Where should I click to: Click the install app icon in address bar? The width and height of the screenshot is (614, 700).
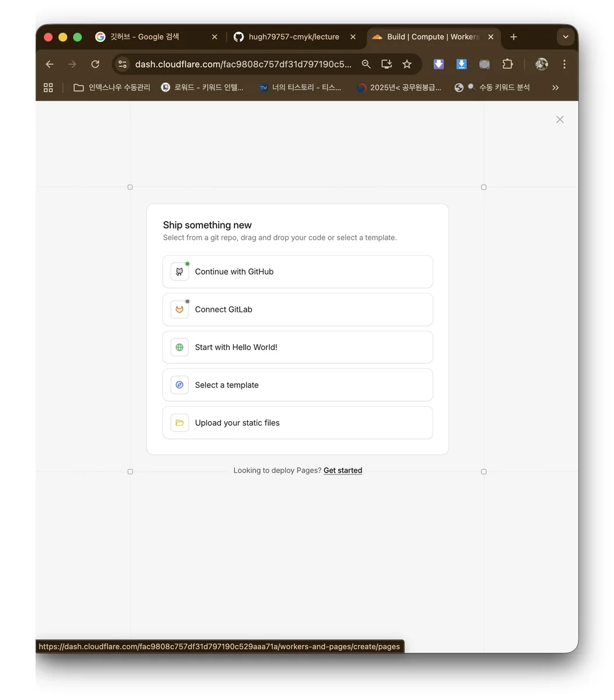tap(386, 64)
